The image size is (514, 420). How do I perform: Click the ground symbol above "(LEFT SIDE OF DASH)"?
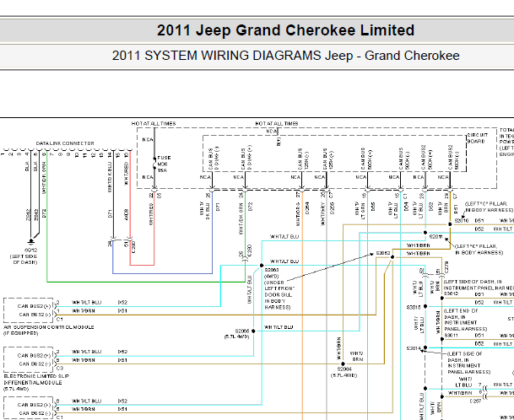31,241
